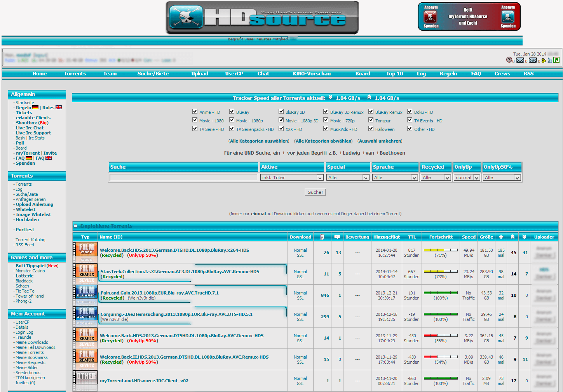Click the yellow smiley group icon
This screenshot has height=392, width=563.
pos(544,60)
